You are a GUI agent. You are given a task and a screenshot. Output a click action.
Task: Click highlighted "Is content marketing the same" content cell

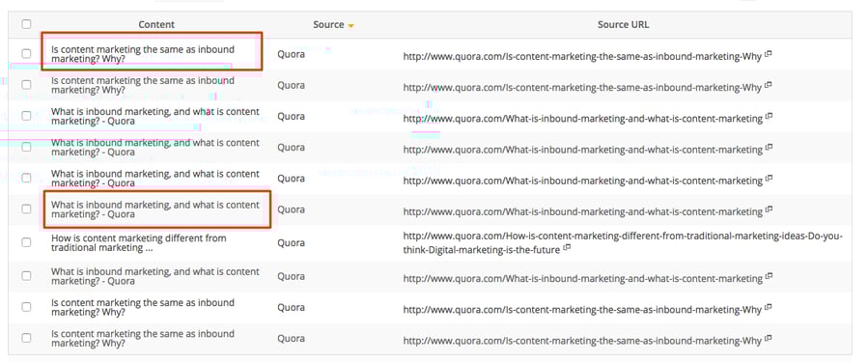152,51
